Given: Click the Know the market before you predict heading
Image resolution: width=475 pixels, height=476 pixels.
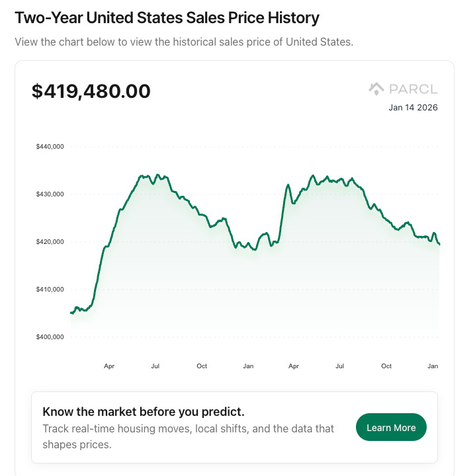Looking at the screenshot, I should tap(144, 411).
